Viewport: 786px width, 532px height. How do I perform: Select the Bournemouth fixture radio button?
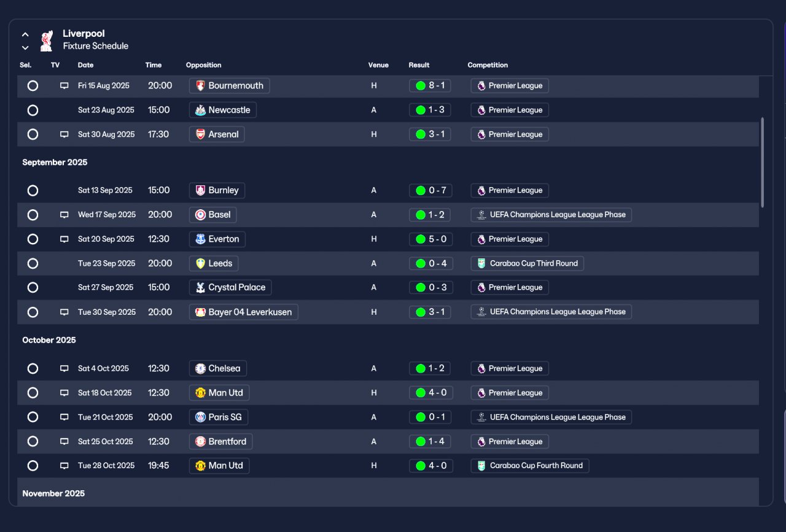coord(33,86)
